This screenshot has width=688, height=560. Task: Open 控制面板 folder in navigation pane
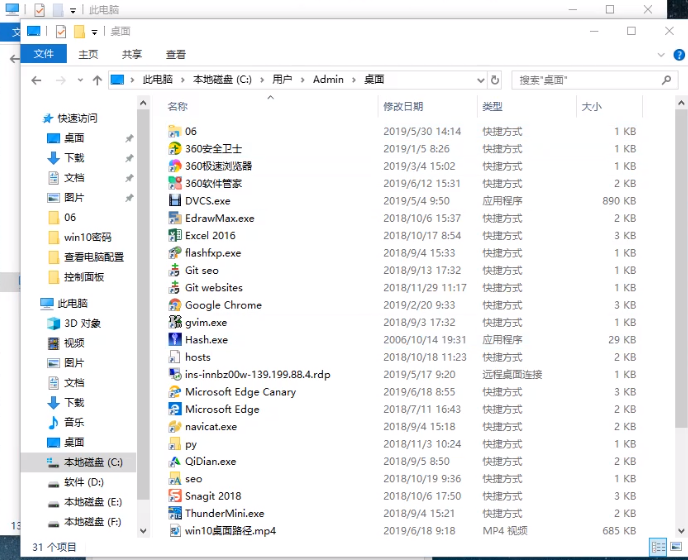pos(84,276)
